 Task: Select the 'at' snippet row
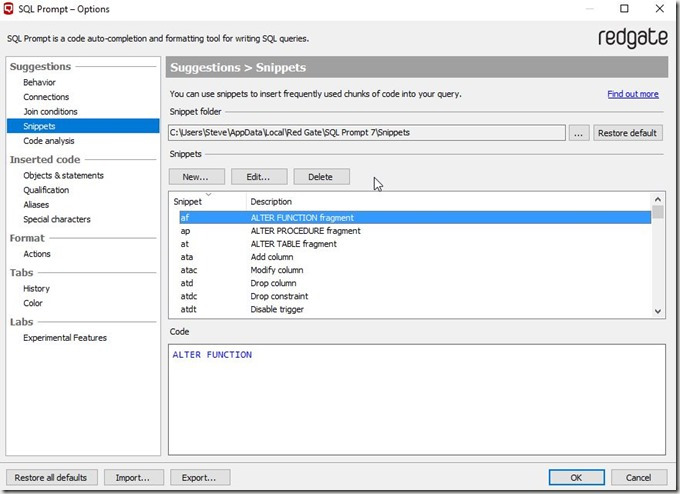pyautogui.click(x=415, y=244)
